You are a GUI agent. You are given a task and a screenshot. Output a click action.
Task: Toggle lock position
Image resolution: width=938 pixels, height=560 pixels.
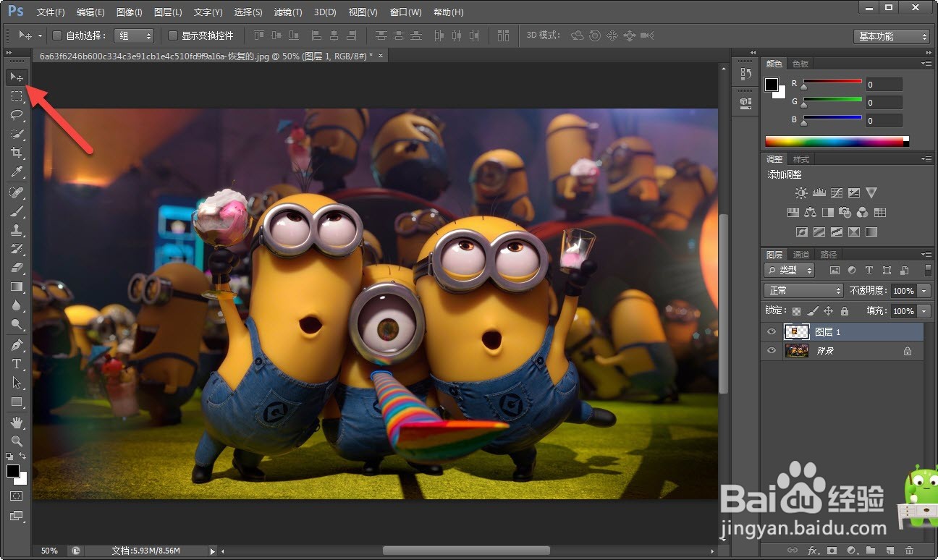(829, 311)
